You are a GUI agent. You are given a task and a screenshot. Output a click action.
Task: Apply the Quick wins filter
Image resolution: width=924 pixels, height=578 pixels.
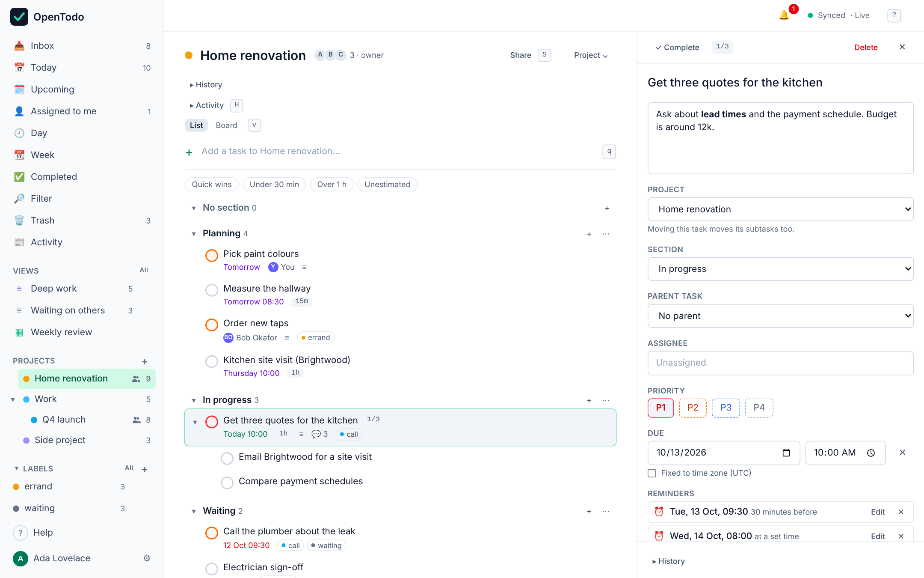212,185
